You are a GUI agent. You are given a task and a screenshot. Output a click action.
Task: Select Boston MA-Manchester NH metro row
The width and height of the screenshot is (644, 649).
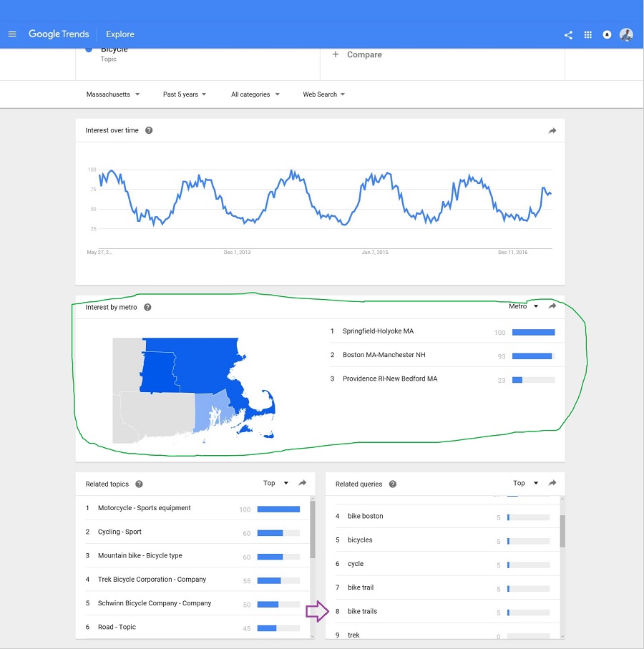pyautogui.click(x=443, y=355)
